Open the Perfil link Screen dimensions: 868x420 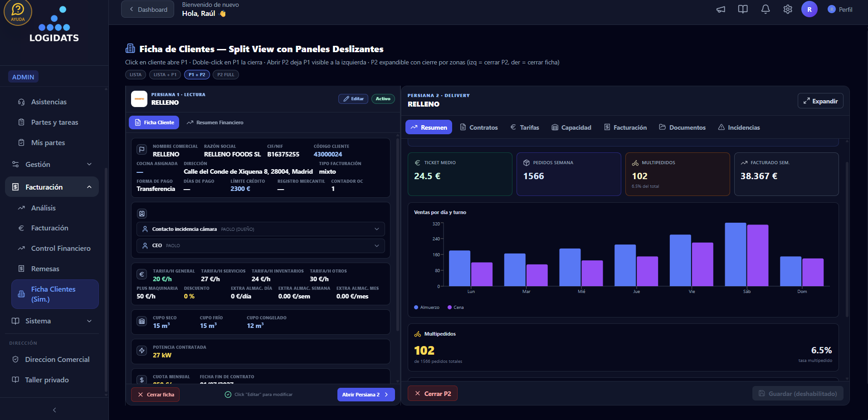pos(840,9)
